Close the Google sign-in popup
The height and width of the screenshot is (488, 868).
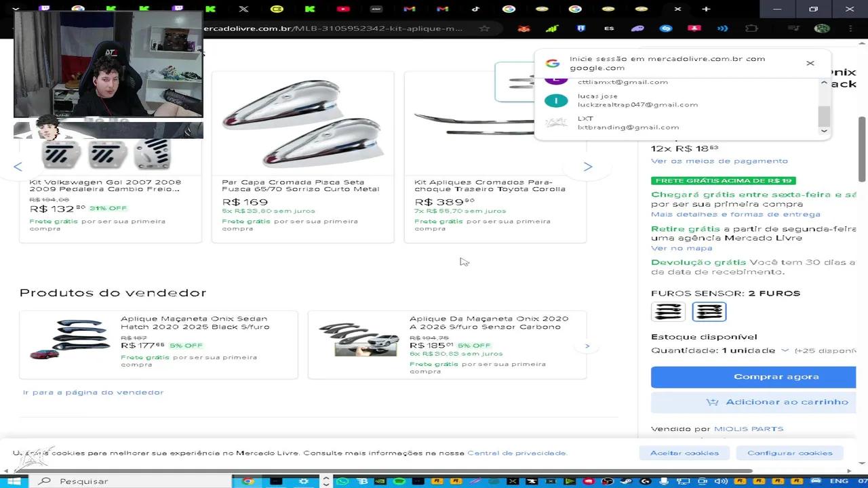[x=810, y=63]
